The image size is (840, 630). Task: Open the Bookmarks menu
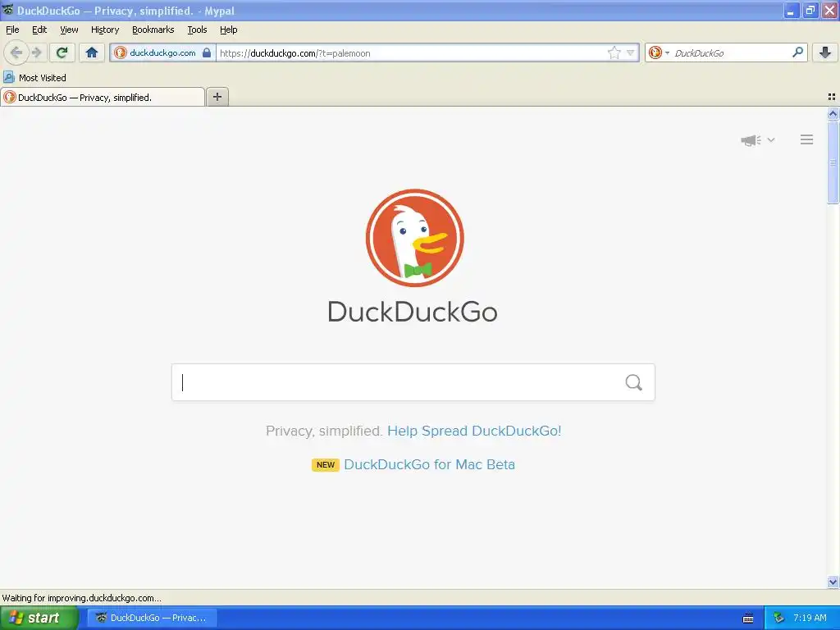153,30
